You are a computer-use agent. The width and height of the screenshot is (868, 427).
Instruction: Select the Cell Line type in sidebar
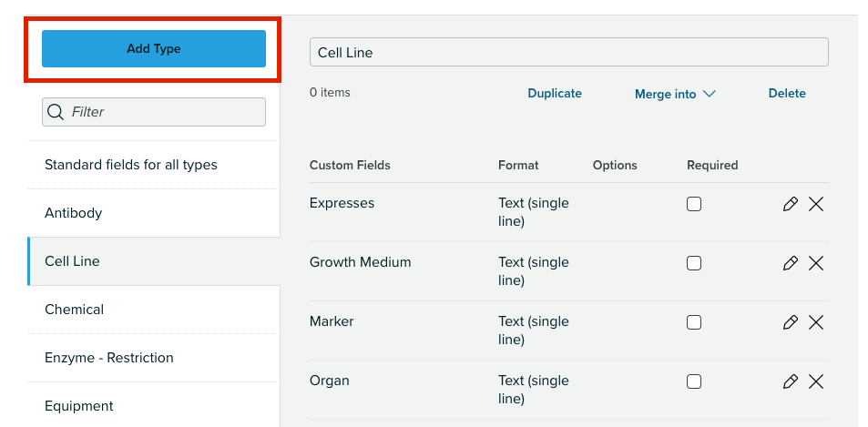[x=154, y=261]
